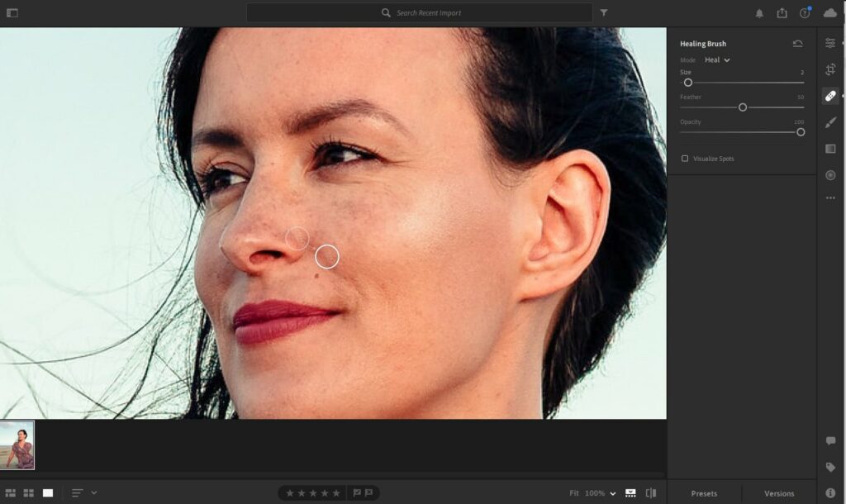The image size is (846, 504).
Task: Click the sort order icon
Action: coord(77,492)
